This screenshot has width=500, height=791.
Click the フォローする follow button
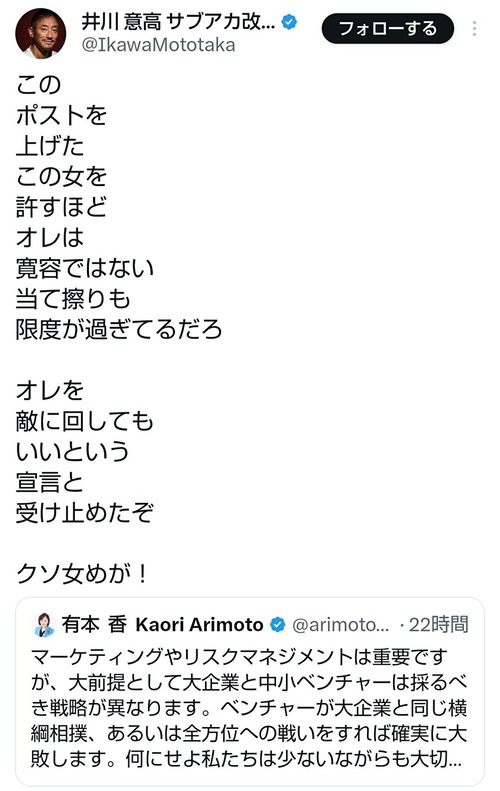(x=387, y=29)
